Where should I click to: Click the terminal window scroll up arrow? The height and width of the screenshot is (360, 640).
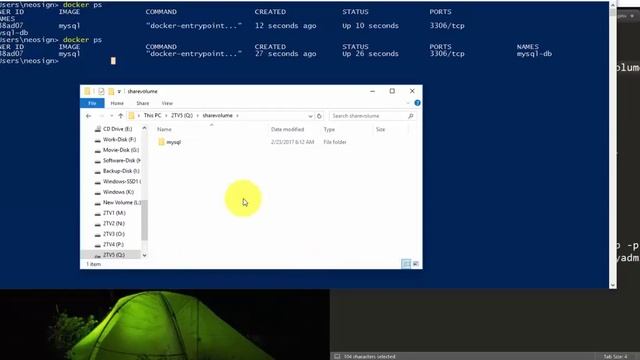point(613,5)
